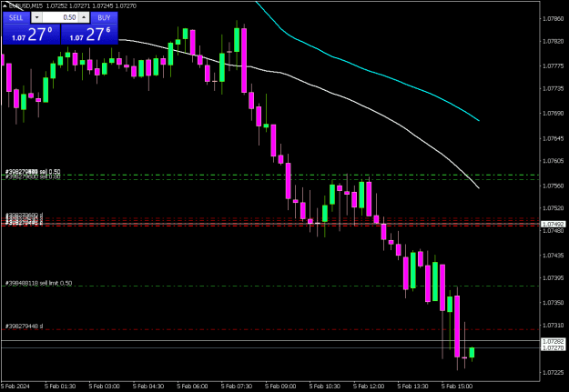Click the 1.07645 price scale label

[553, 138]
